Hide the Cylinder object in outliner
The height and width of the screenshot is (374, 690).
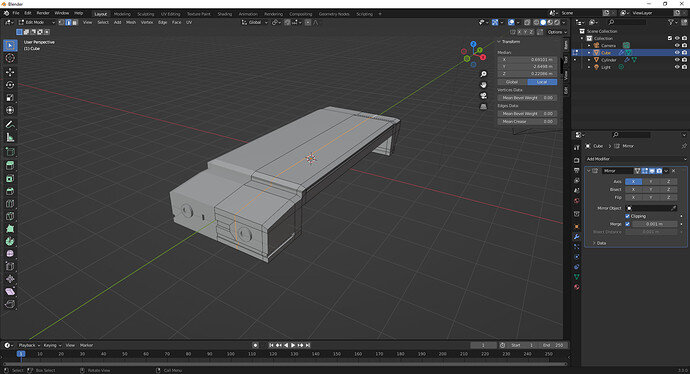pyautogui.click(x=677, y=60)
